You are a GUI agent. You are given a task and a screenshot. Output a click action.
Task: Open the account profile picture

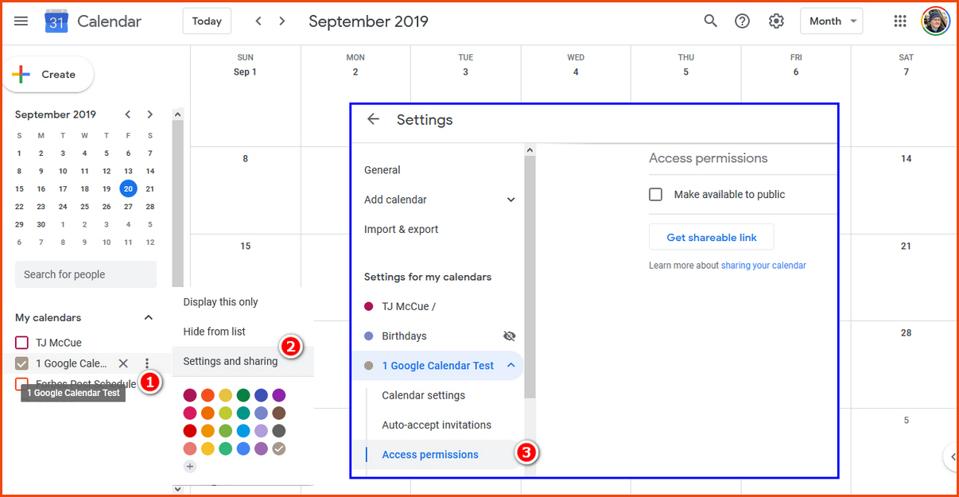(x=935, y=21)
